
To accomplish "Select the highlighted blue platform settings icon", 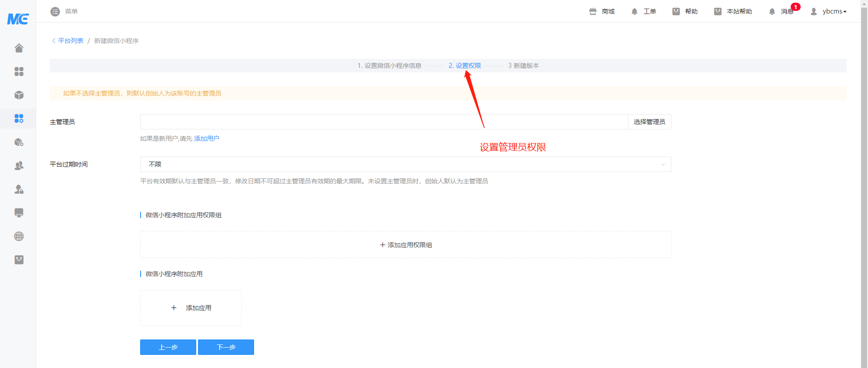I will pos(19,119).
